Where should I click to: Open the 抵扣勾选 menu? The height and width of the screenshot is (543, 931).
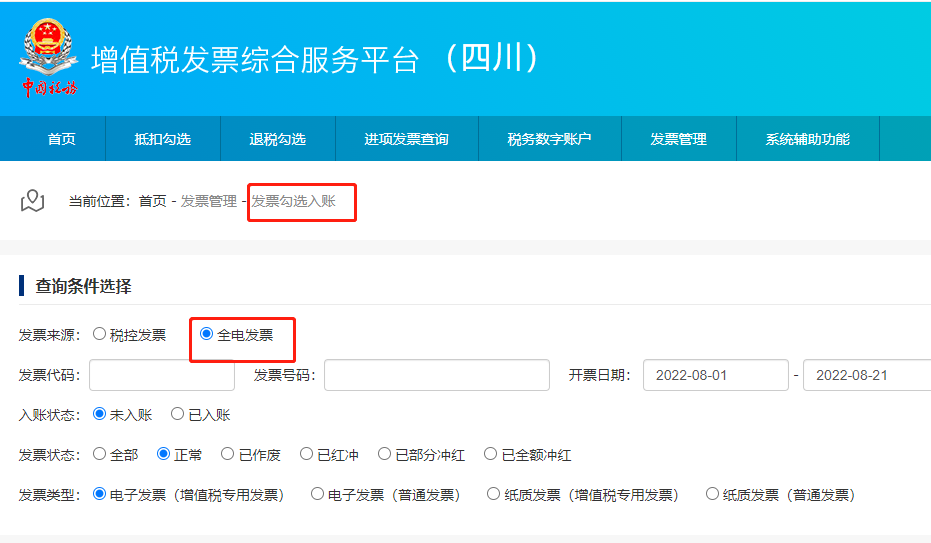click(162, 139)
